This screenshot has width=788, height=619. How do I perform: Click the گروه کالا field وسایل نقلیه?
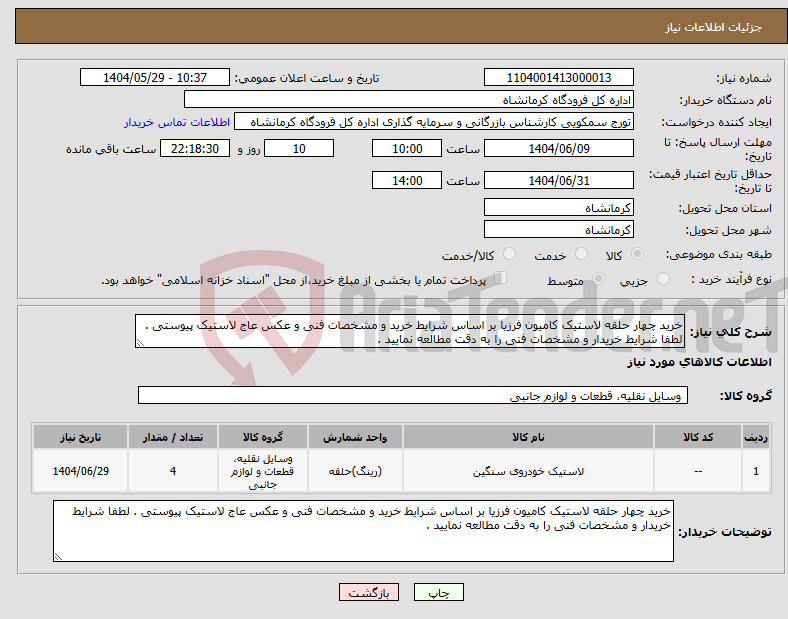pyautogui.click(x=413, y=395)
